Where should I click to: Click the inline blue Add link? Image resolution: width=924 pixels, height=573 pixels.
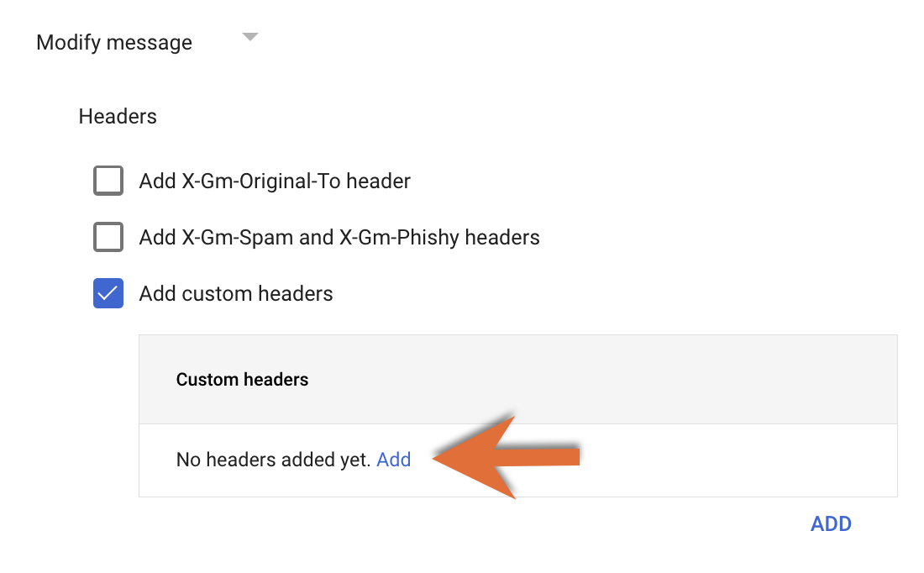pos(394,460)
